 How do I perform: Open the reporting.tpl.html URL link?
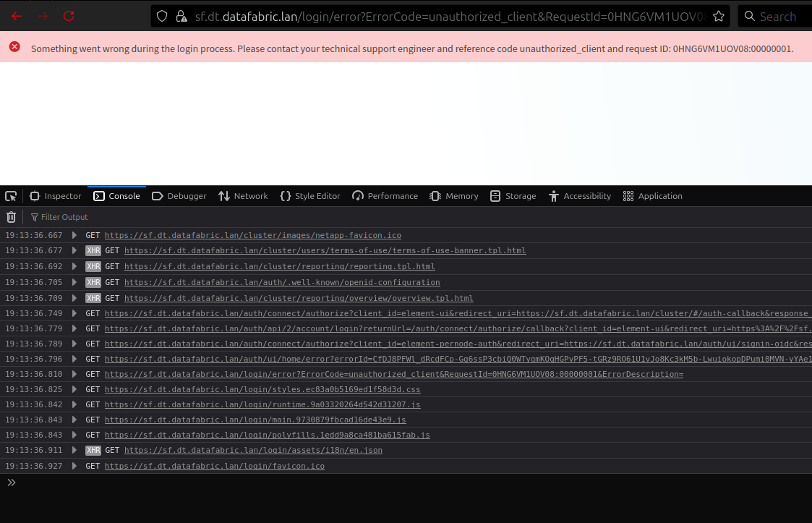point(280,266)
